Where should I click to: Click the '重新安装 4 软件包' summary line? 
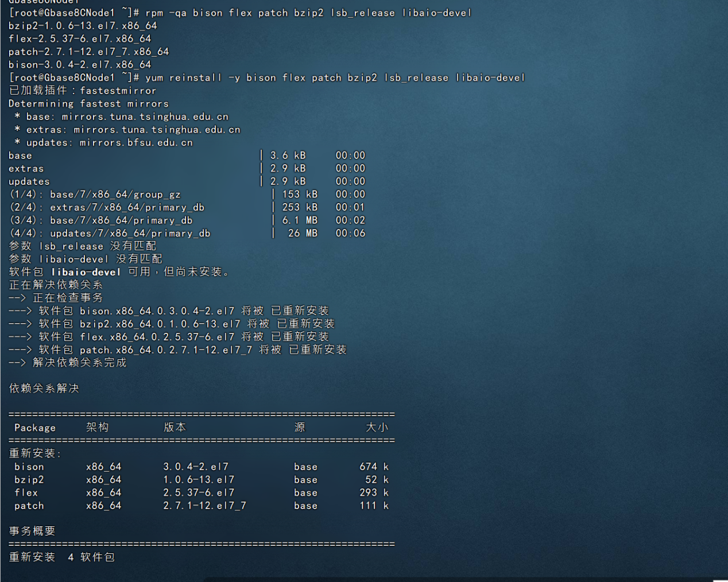(62, 557)
